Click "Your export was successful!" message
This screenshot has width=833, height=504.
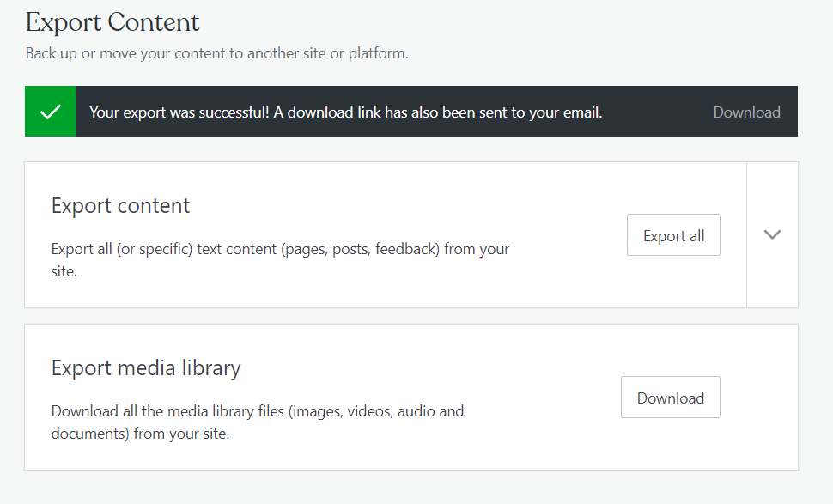[x=179, y=112]
